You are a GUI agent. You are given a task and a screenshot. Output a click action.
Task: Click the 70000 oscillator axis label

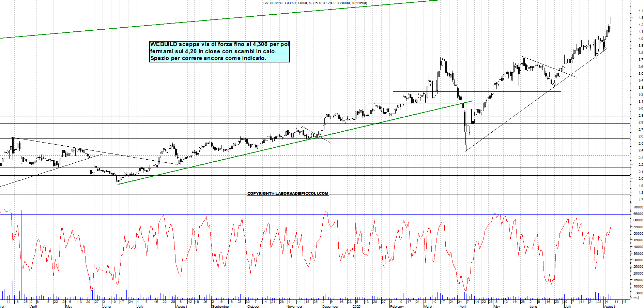pos(639,207)
